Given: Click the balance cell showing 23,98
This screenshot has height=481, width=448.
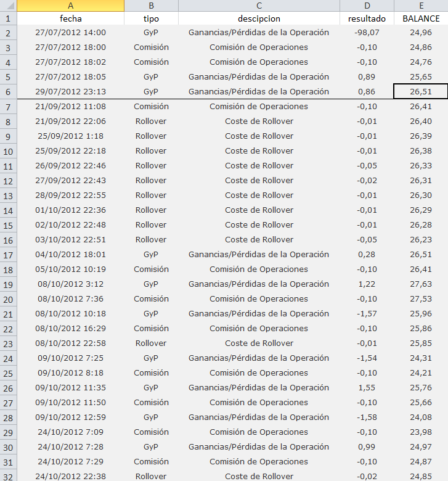Looking at the screenshot, I should tap(421, 432).
